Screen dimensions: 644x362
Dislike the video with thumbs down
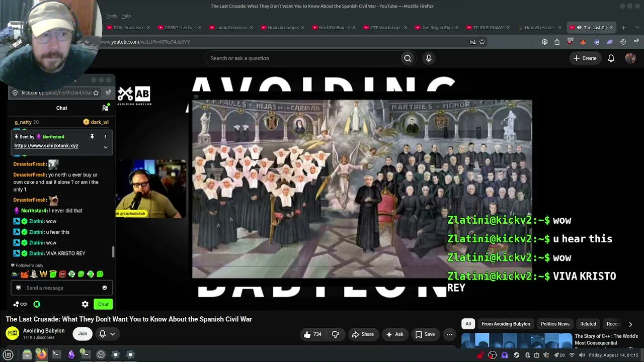click(335, 334)
